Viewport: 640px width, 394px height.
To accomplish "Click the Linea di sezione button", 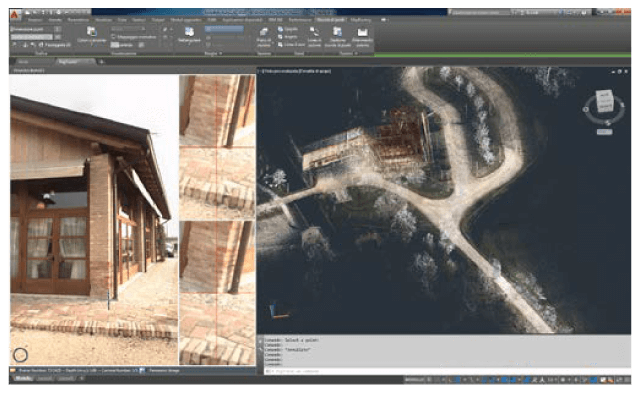I will pyautogui.click(x=314, y=37).
